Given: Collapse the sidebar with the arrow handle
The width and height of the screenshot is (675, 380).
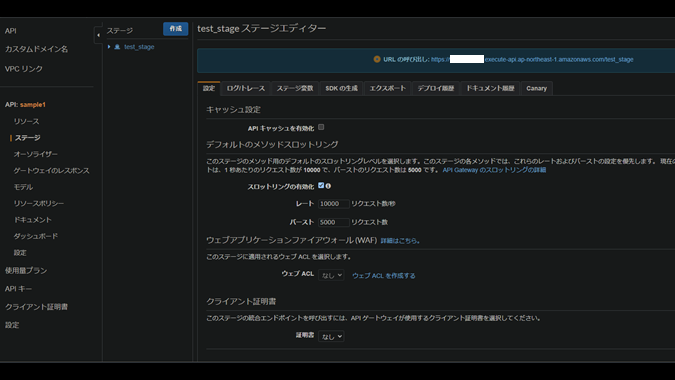Looking at the screenshot, I should coord(98,35).
